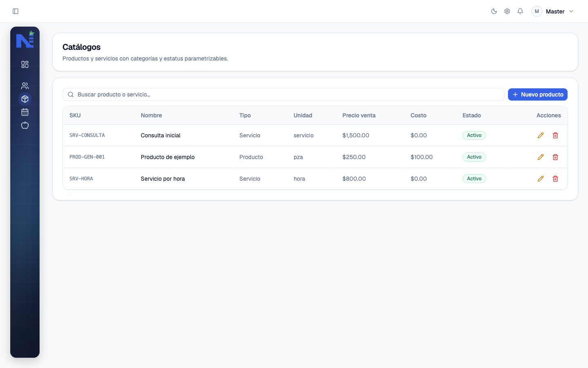Delete the Consulta inicial row
This screenshot has width=588, height=368.
tap(555, 135)
